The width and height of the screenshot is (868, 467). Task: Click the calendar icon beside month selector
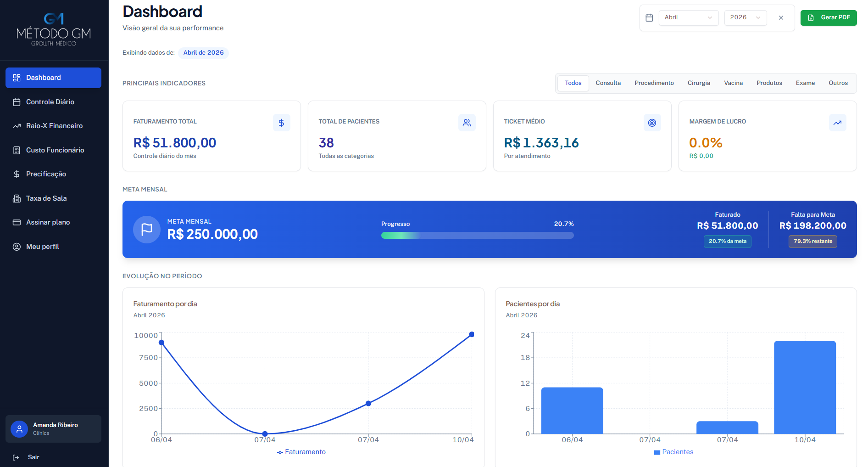[649, 17]
